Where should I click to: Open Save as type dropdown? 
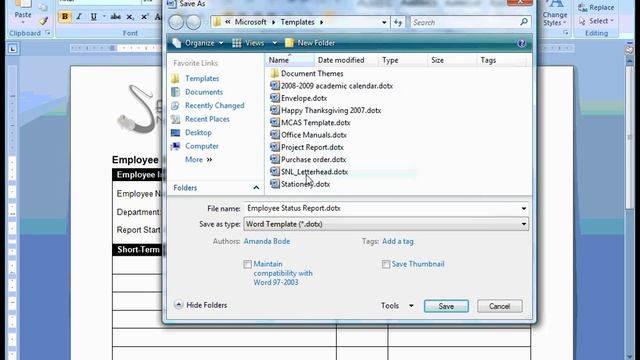click(524, 224)
